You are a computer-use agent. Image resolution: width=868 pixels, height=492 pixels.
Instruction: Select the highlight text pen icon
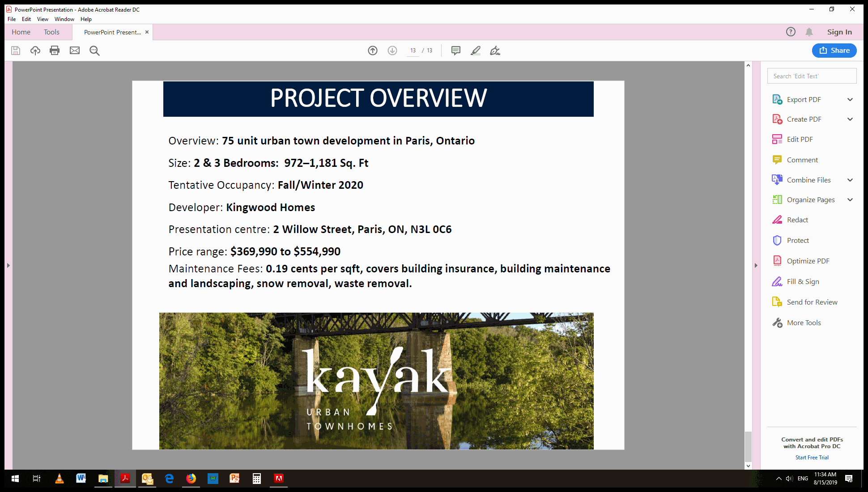tap(476, 51)
